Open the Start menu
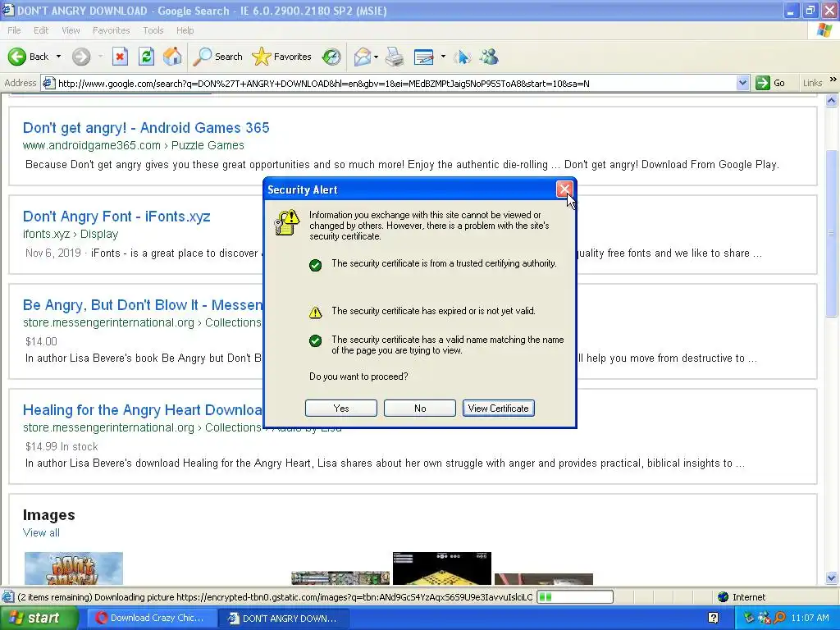The image size is (840, 630). (x=39, y=618)
